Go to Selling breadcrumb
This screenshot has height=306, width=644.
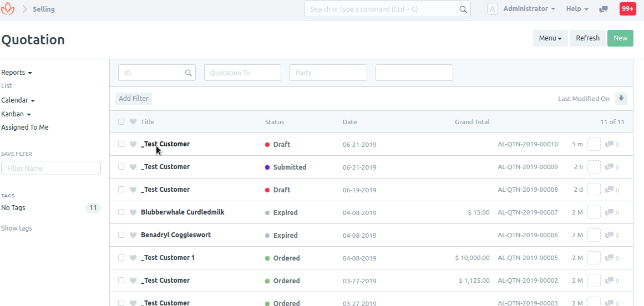click(44, 9)
